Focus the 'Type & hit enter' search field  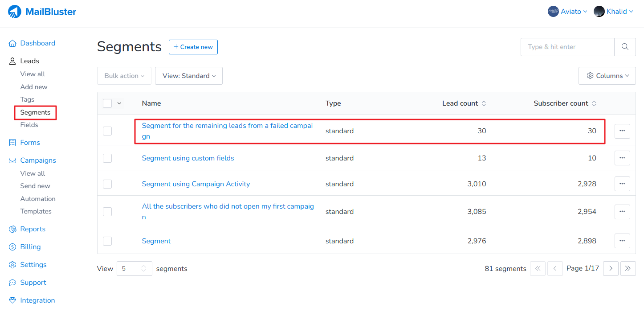click(567, 47)
